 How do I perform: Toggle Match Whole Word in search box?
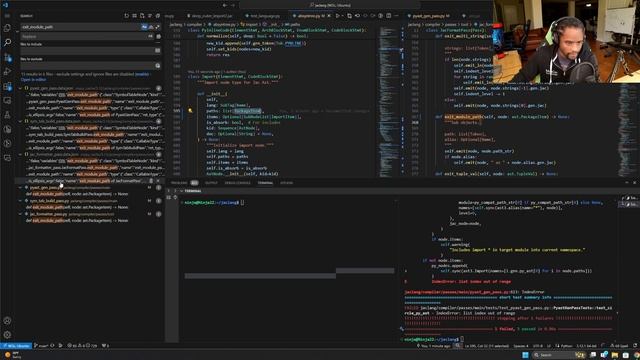coord(151,27)
